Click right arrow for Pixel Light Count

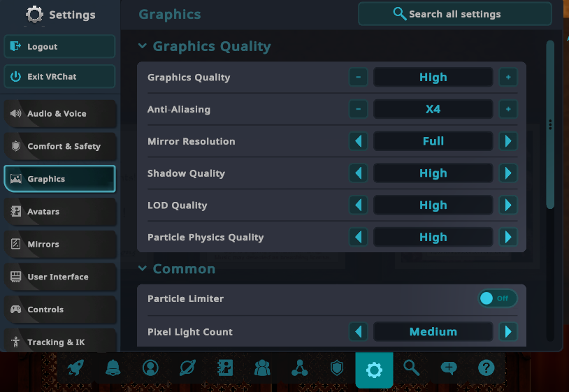[x=508, y=331]
